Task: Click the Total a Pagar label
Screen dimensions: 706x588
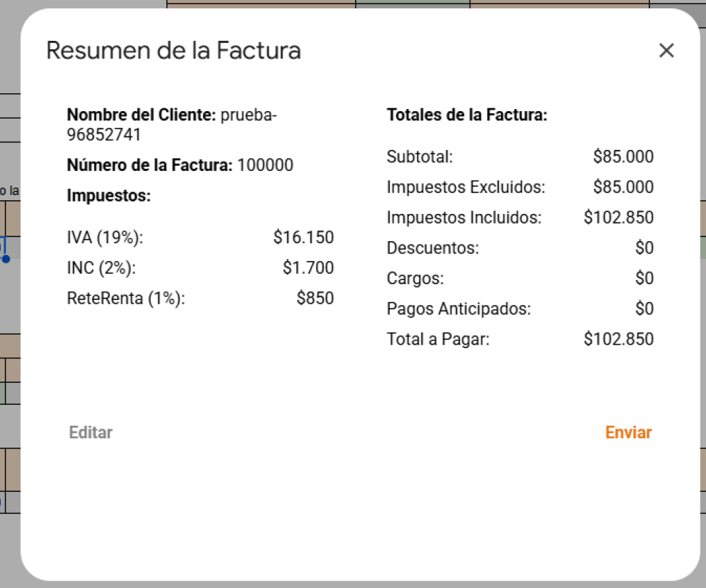Action: tap(438, 339)
